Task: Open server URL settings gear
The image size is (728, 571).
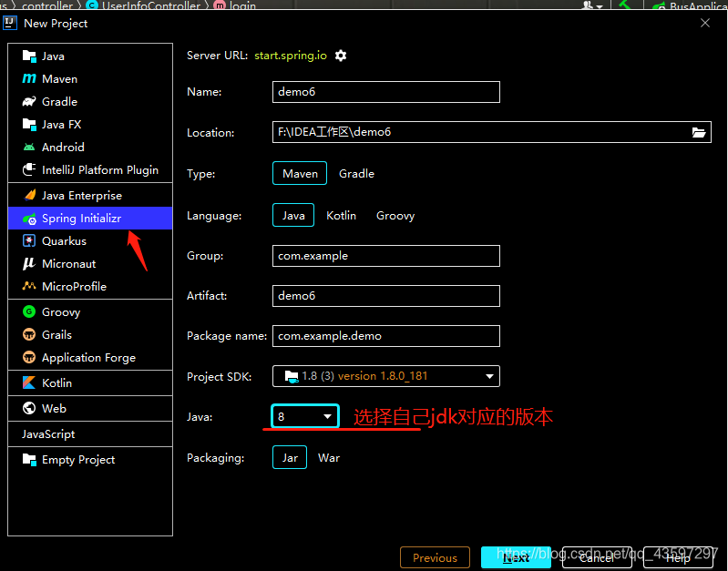Action: coord(341,56)
